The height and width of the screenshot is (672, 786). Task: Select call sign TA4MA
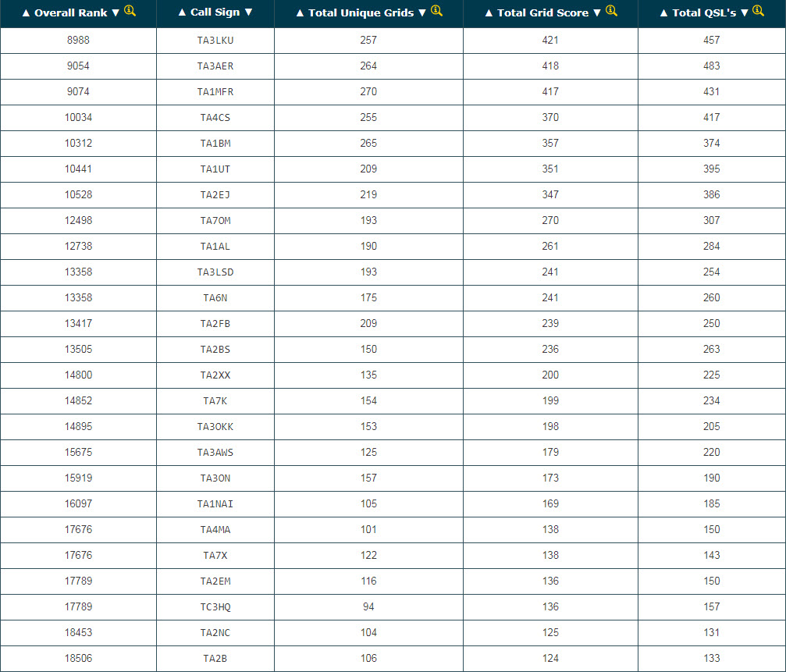click(215, 530)
